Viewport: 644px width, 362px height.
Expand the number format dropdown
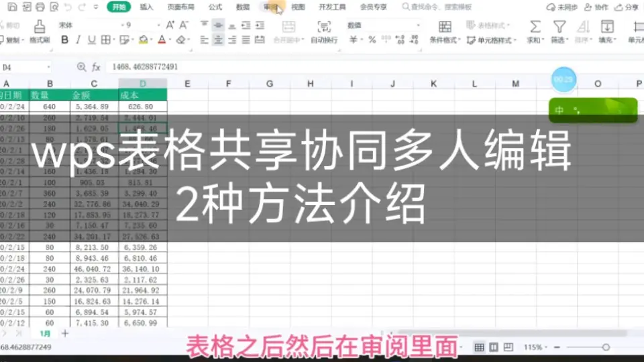(418, 25)
